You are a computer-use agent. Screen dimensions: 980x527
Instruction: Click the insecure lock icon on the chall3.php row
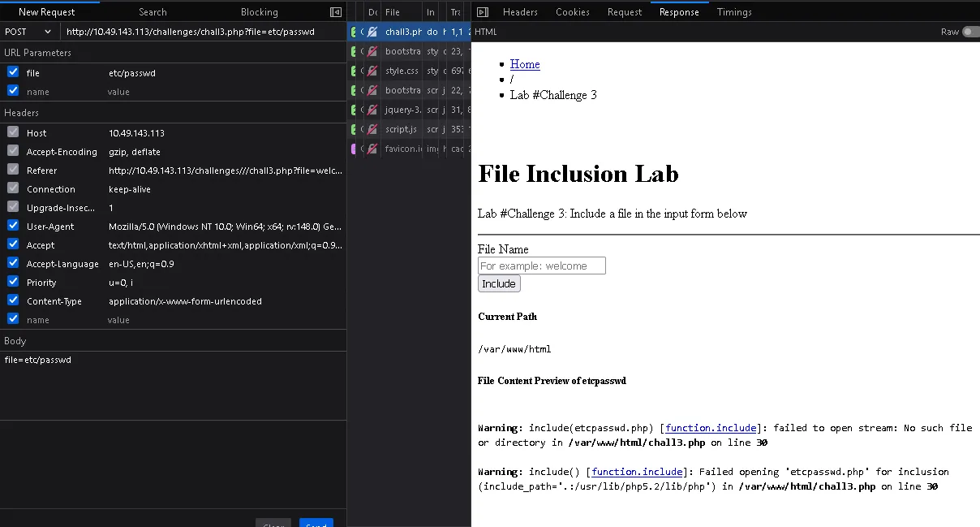click(372, 32)
